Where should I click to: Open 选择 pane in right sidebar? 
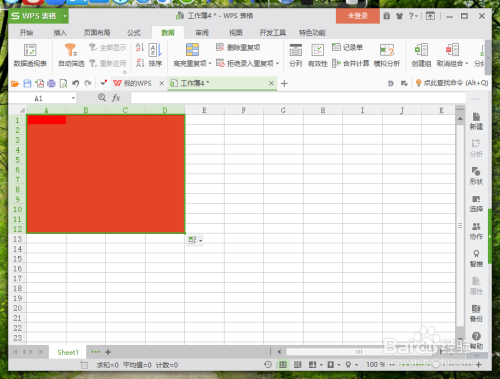point(476,204)
